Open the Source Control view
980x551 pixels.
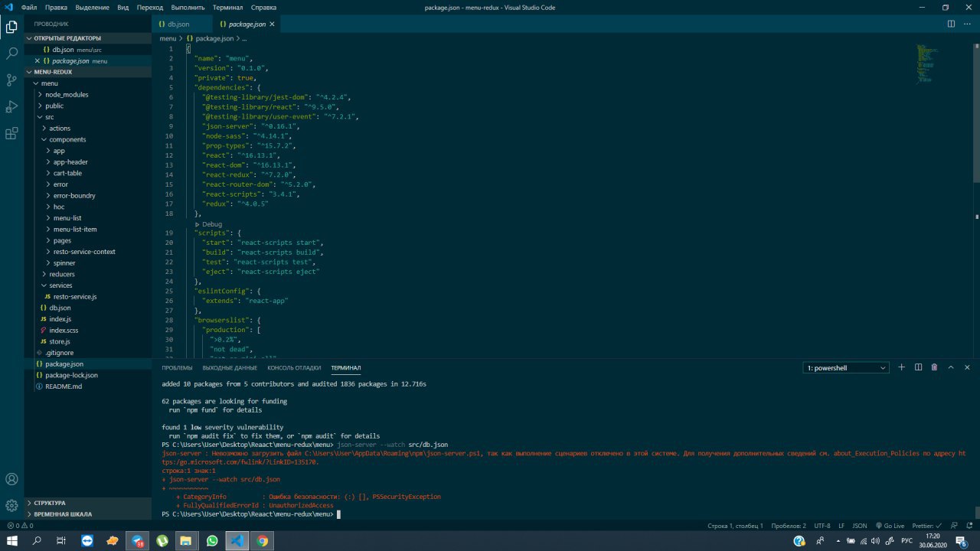pyautogui.click(x=11, y=80)
